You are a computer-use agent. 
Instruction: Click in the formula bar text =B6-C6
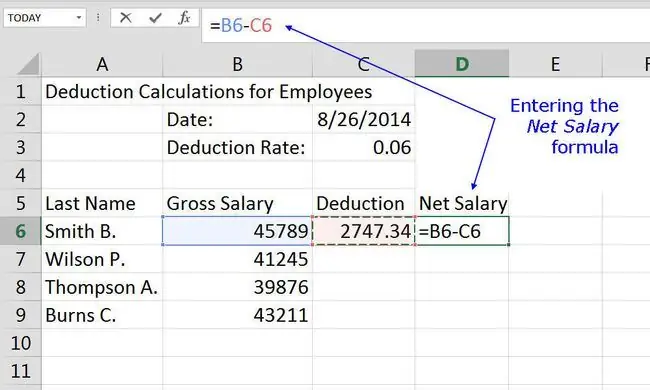coord(241,26)
